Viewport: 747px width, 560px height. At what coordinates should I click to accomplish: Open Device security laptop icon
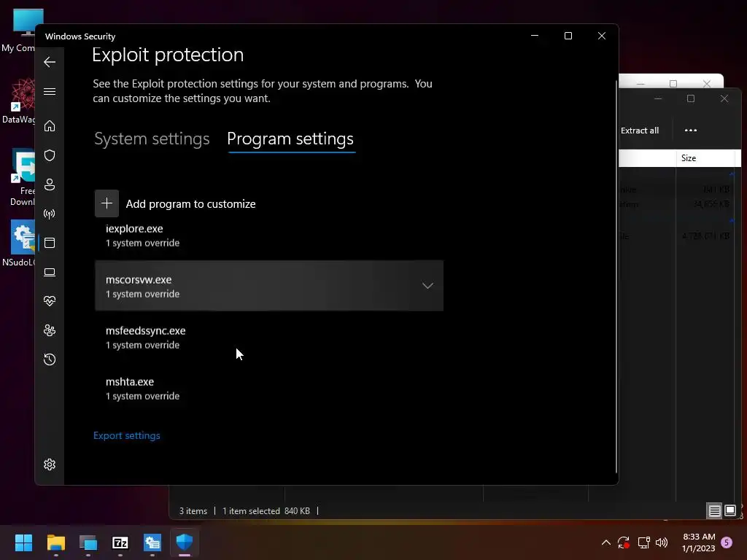point(50,272)
